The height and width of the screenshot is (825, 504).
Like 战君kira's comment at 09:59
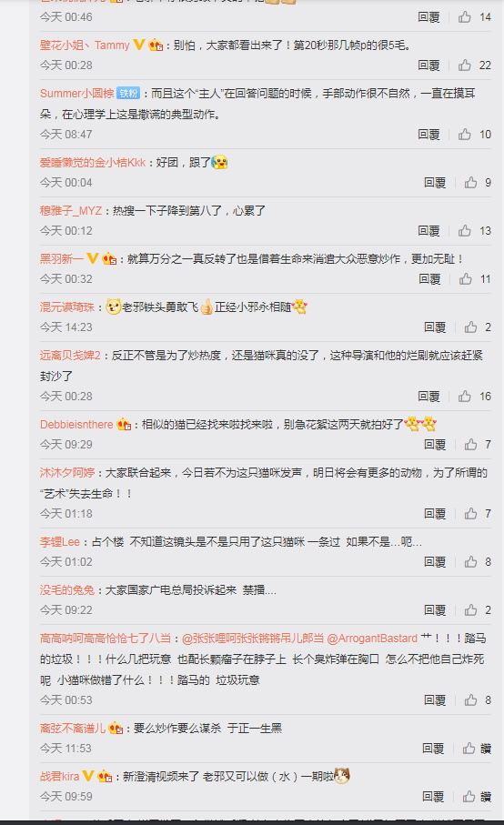[469, 797]
